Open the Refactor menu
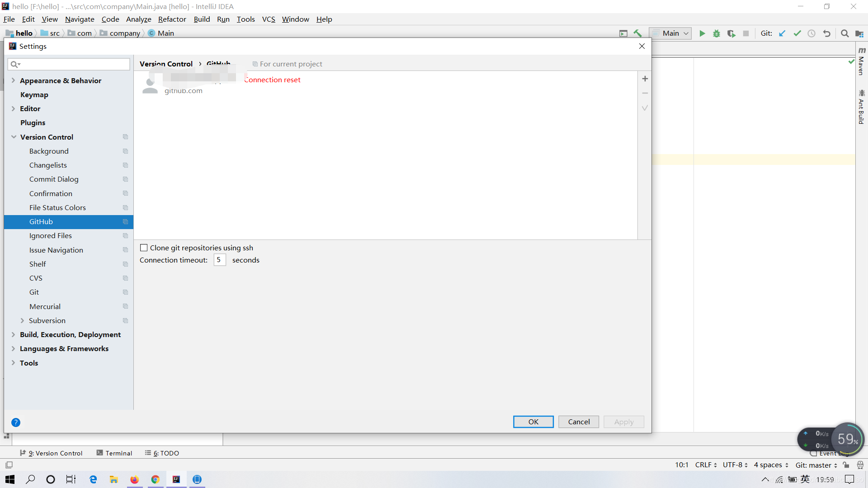The height and width of the screenshot is (488, 868). [x=172, y=19]
